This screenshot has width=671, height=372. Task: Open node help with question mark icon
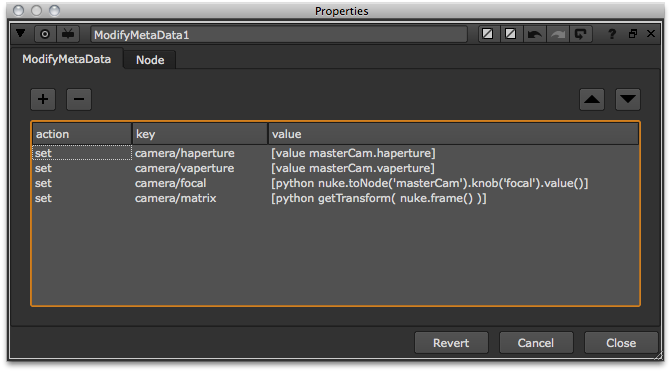tap(612, 34)
